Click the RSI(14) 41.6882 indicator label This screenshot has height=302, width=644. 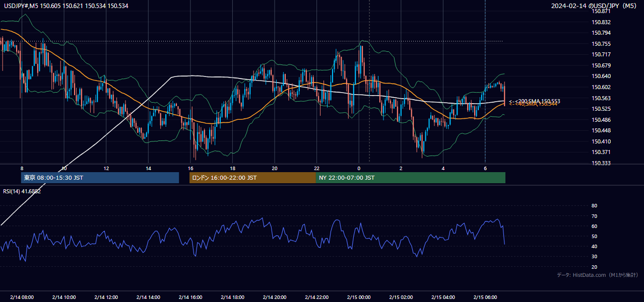coord(22,191)
